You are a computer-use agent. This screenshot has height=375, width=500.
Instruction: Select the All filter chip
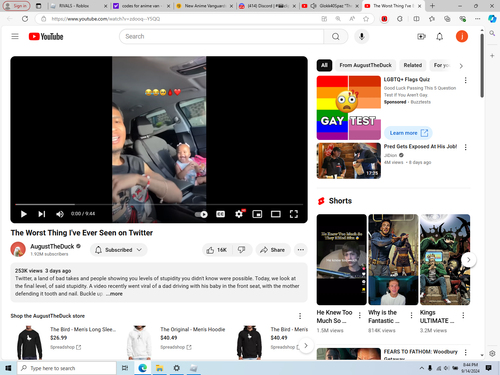[x=324, y=65]
